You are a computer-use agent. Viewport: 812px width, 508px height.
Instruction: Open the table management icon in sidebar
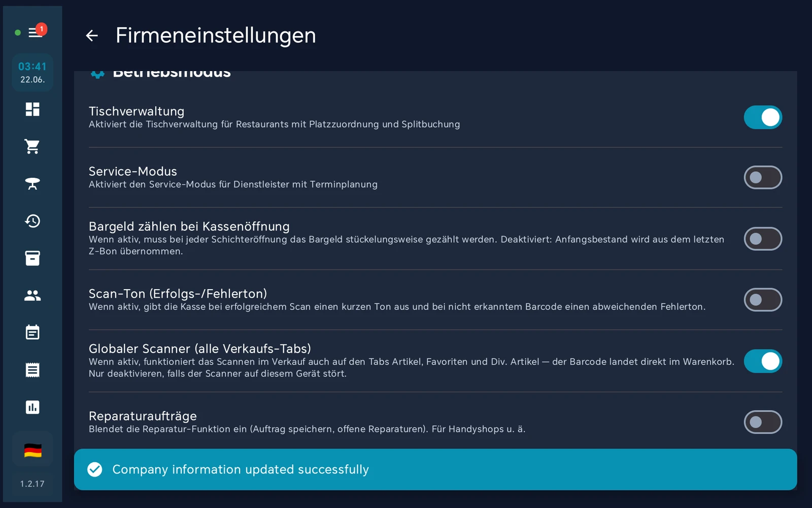32,183
